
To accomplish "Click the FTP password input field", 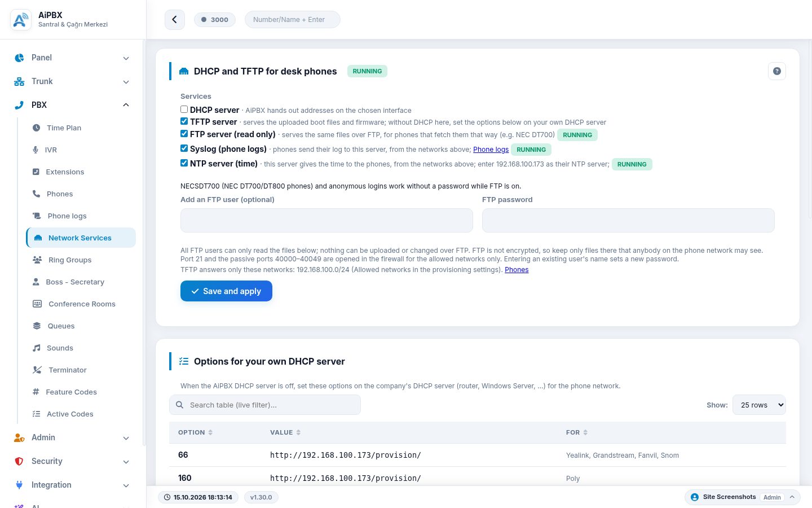I will point(628,220).
